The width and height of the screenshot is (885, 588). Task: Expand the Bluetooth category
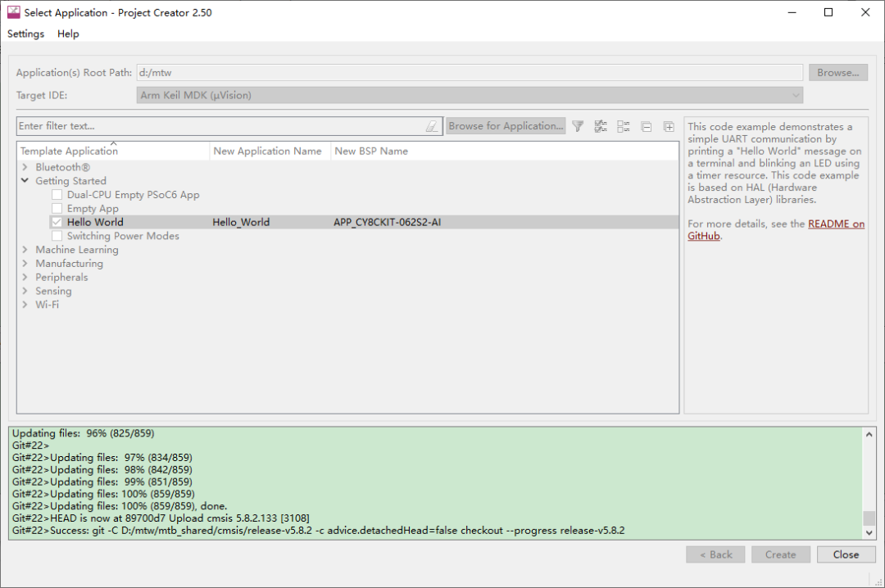tap(25, 167)
